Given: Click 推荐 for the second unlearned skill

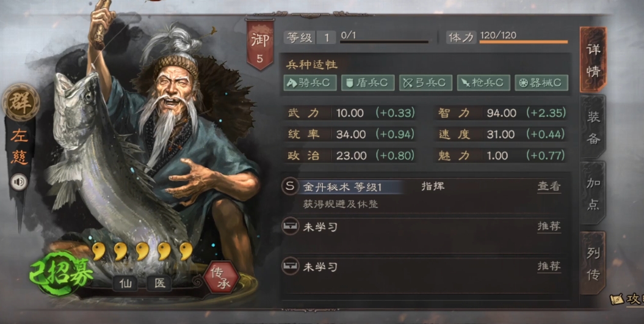Looking at the screenshot, I should coord(549,267).
